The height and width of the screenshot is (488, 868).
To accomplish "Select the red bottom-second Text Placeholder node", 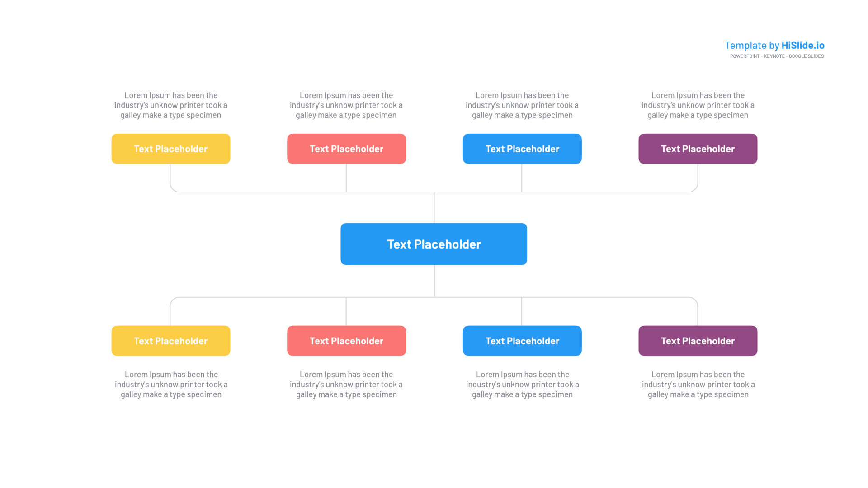I will tap(346, 341).
